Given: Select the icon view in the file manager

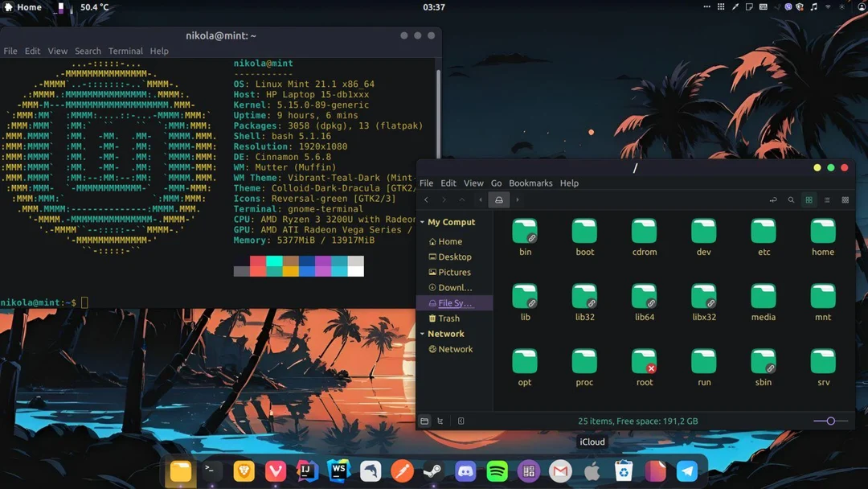Looking at the screenshot, I should [808, 199].
